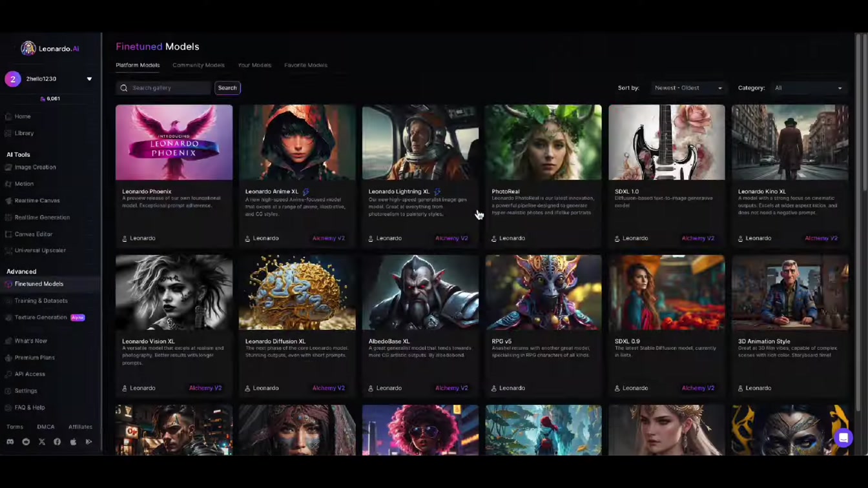Open Finetuned Models in Advanced section
Viewport: 868px width, 488px height.
pyautogui.click(x=50, y=284)
